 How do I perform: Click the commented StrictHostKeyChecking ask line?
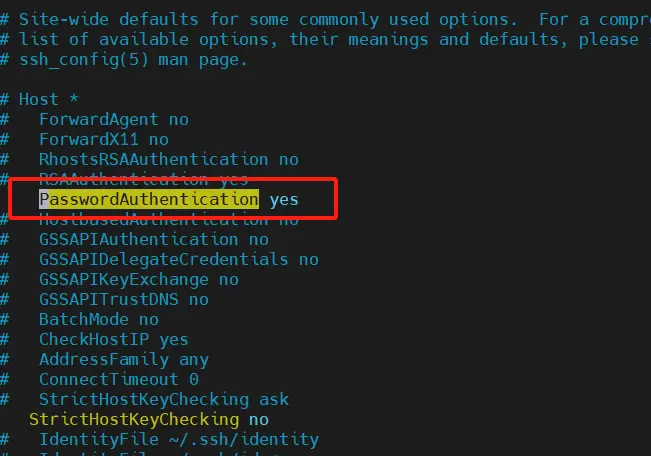163,399
